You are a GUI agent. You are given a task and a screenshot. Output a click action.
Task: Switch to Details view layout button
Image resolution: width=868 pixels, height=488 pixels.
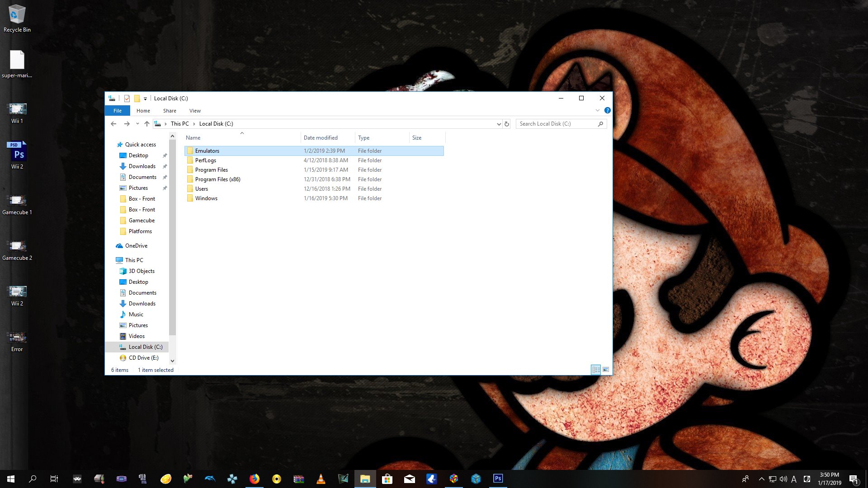click(x=596, y=370)
